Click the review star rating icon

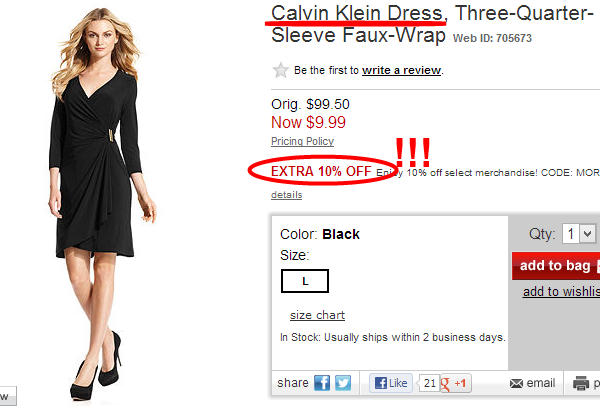280,70
